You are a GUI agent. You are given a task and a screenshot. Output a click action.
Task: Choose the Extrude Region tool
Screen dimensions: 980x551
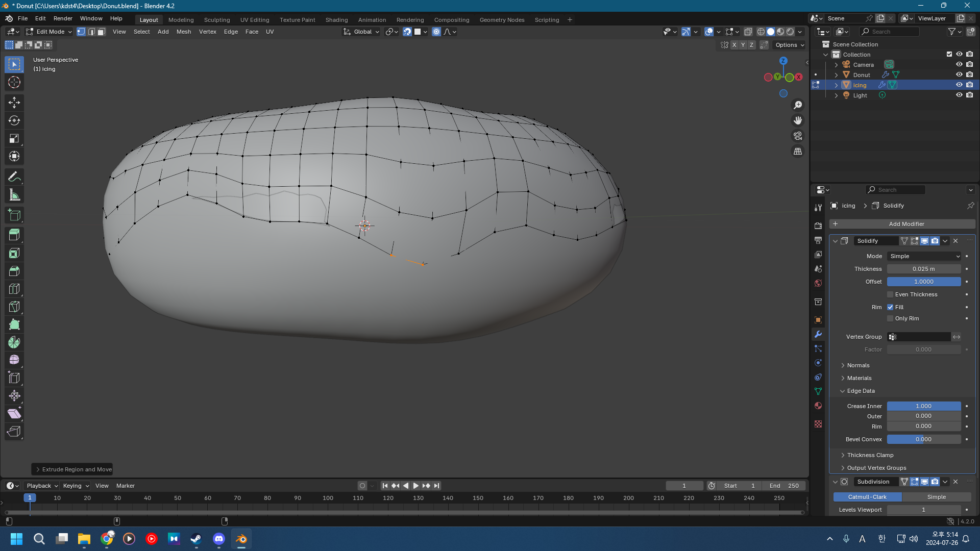point(14,235)
